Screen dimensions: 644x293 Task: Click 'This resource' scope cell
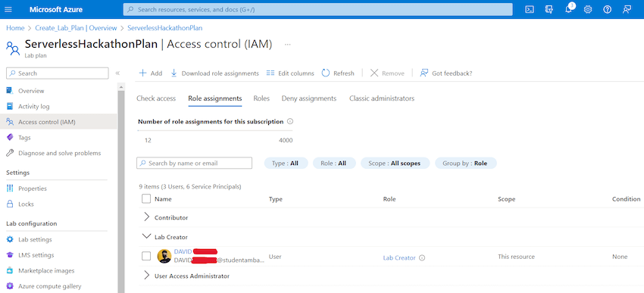[516, 257]
